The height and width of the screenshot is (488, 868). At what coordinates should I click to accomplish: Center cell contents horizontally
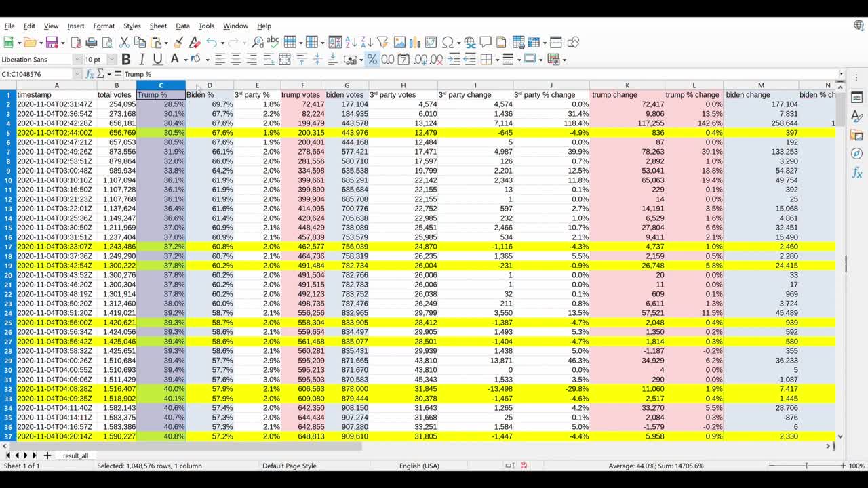tap(236, 60)
